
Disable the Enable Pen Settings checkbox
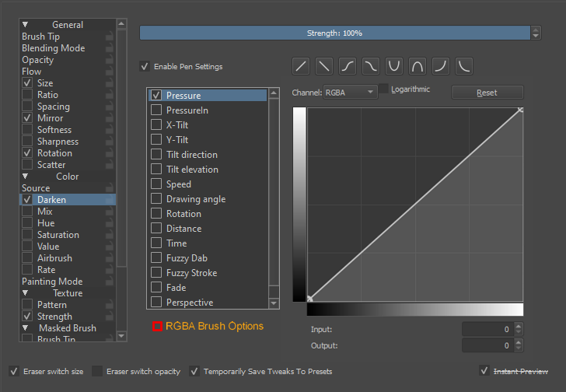click(x=144, y=67)
